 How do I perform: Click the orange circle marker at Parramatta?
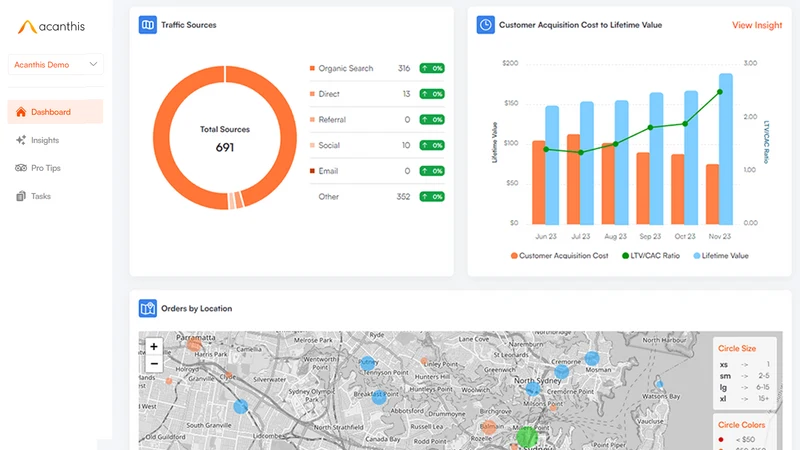[x=194, y=345]
